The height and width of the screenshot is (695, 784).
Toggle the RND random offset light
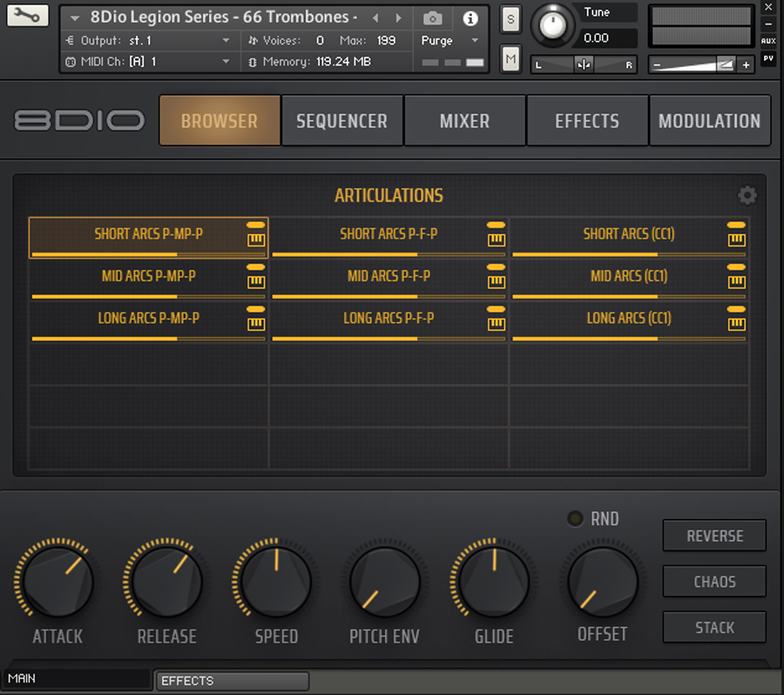(575, 518)
